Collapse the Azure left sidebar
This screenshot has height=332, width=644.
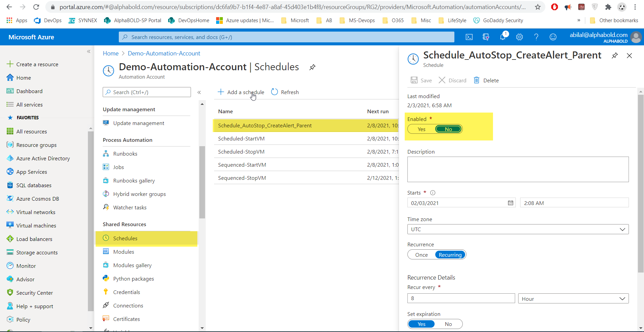point(89,51)
